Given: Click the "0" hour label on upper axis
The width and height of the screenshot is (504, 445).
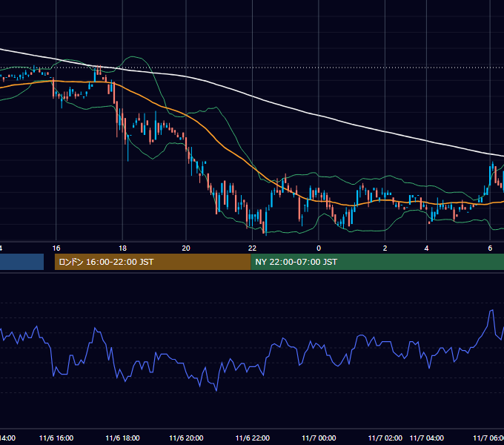Looking at the screenshot, I should coord(319,248).
